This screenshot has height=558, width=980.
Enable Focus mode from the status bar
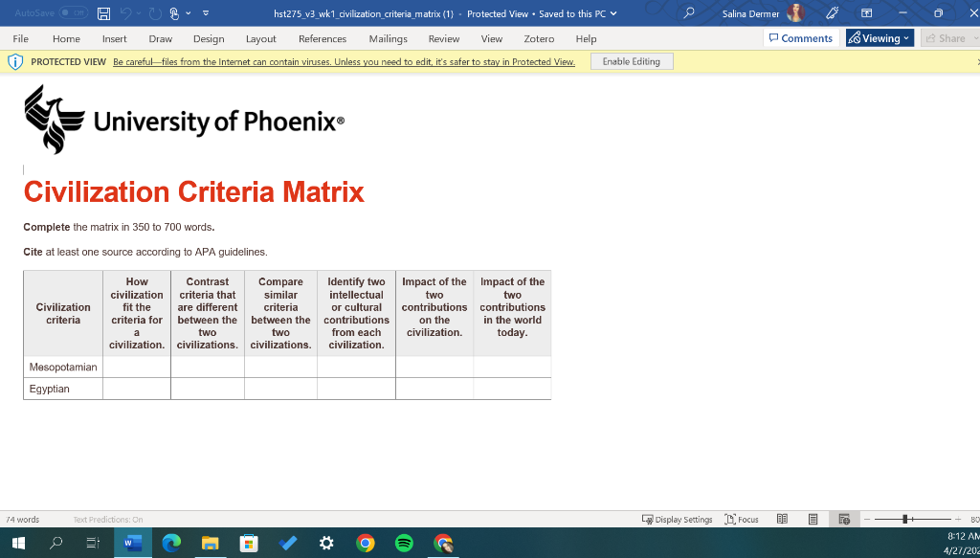(x=741, y=519)
